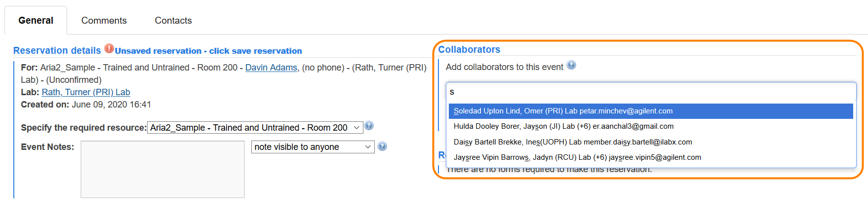
Task: Open the required resource dropdown
Action: pos(255,128)
